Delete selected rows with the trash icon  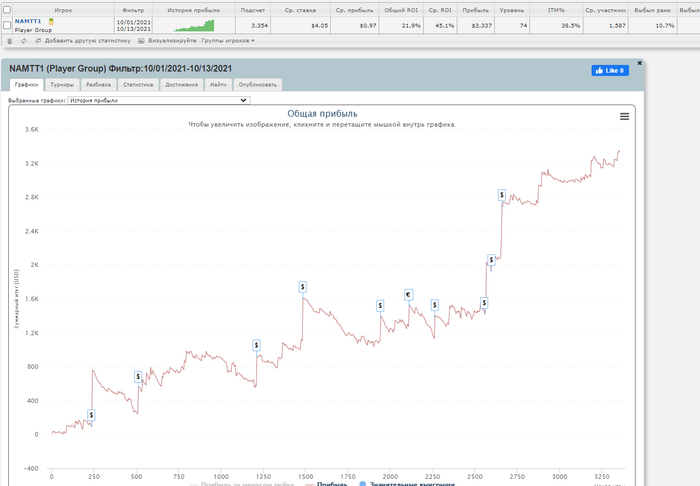(9, 41)
